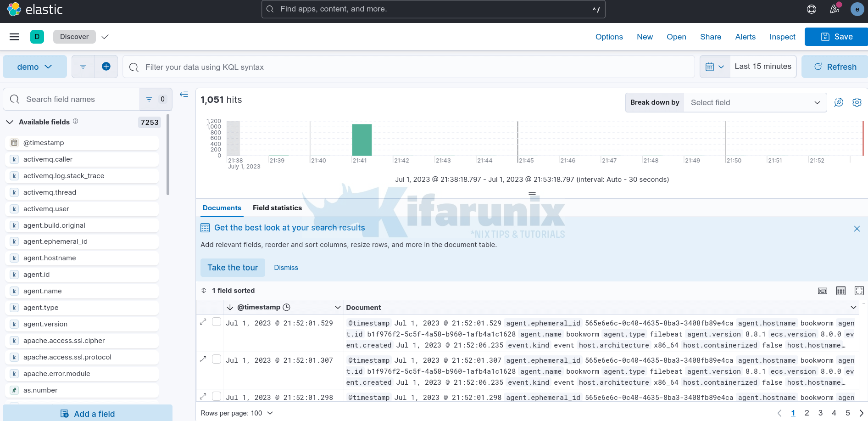
Task: Open the newsfeed celebration icon
Action: click(835, 9)
